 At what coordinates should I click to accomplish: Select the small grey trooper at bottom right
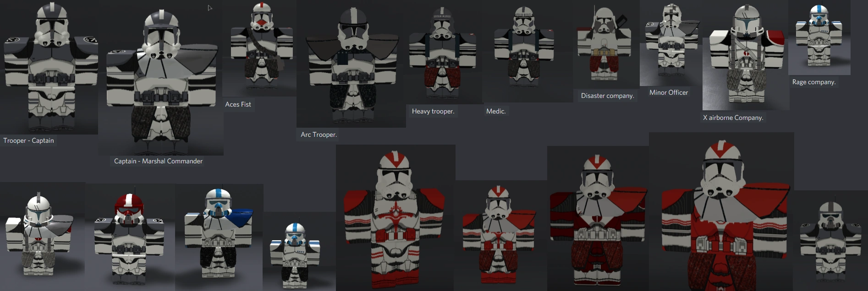click(x=831, y=241)
